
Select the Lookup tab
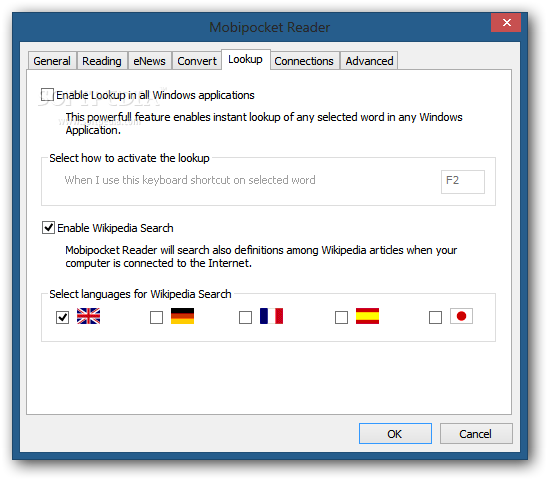[x=245, y=59]
